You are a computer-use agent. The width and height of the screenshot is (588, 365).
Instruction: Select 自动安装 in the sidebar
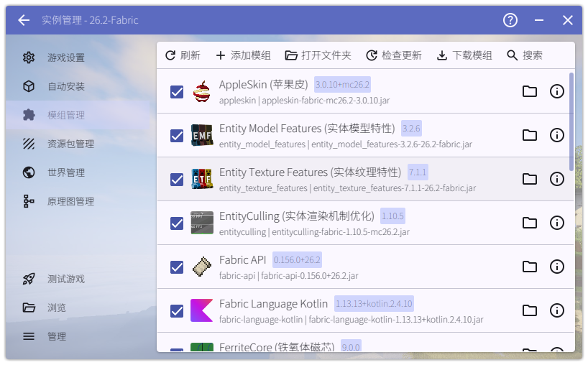click(x=78, y=86)
